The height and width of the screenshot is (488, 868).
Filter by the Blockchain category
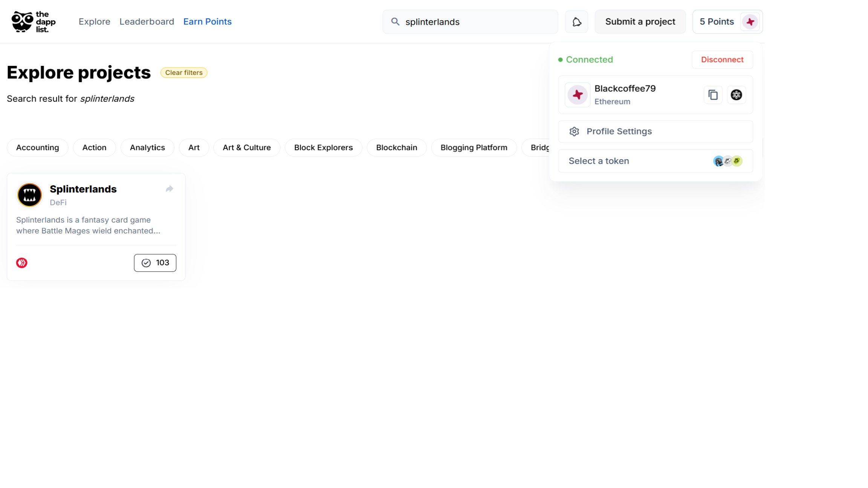(396, 148)
